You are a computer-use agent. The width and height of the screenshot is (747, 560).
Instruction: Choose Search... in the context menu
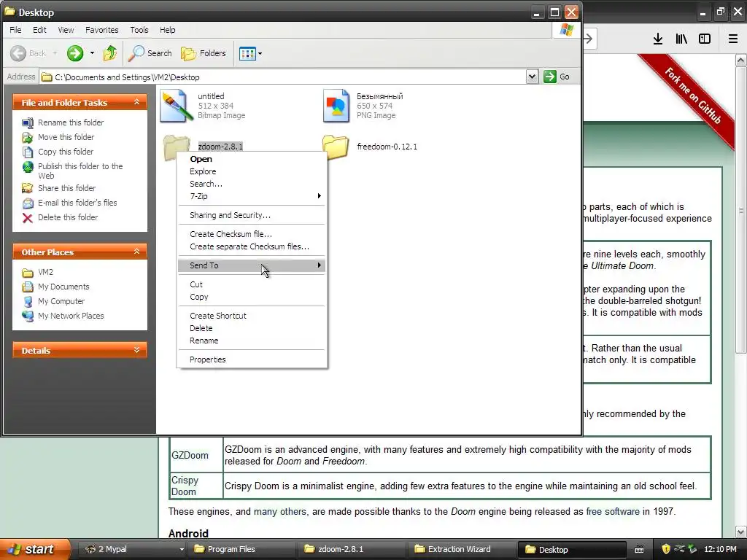click(x=252, y=184)
